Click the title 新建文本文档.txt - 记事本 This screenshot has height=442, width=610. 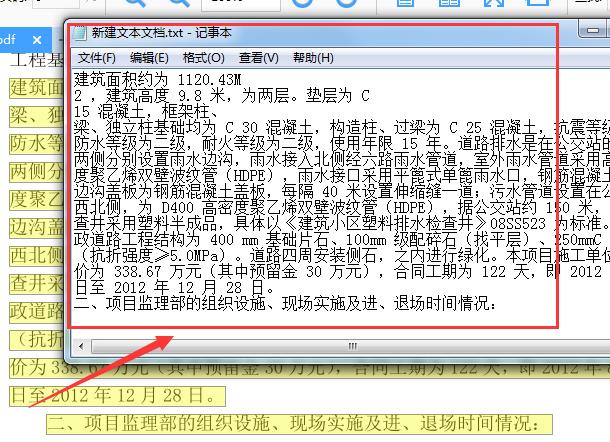[x=161, y=33]
